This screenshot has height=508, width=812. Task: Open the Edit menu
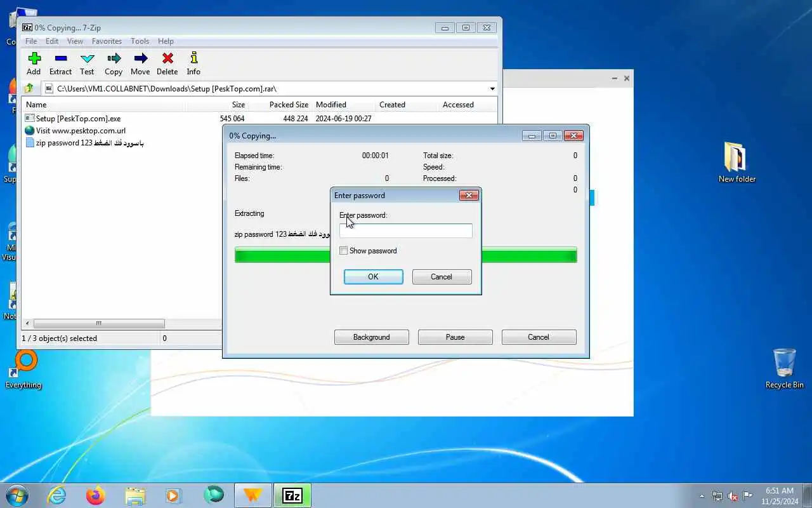pos(52,41)
